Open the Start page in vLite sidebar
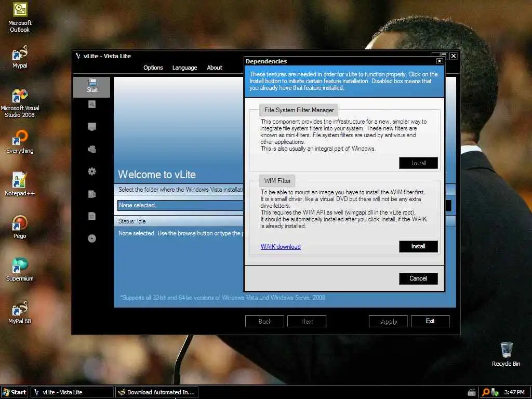Image resolution: width=532 pixels, height=399 pixels. (91, 87)
